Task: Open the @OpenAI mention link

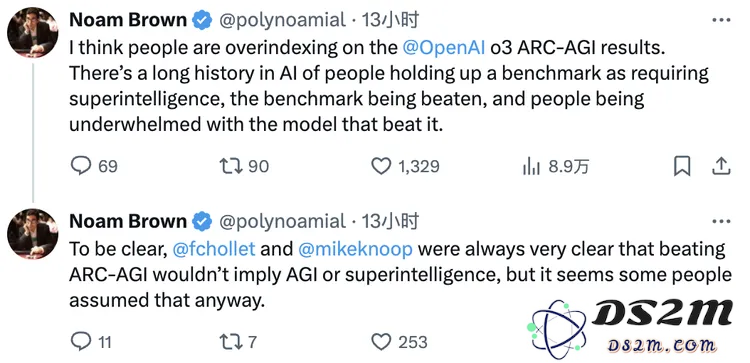Action: [444, 48]
